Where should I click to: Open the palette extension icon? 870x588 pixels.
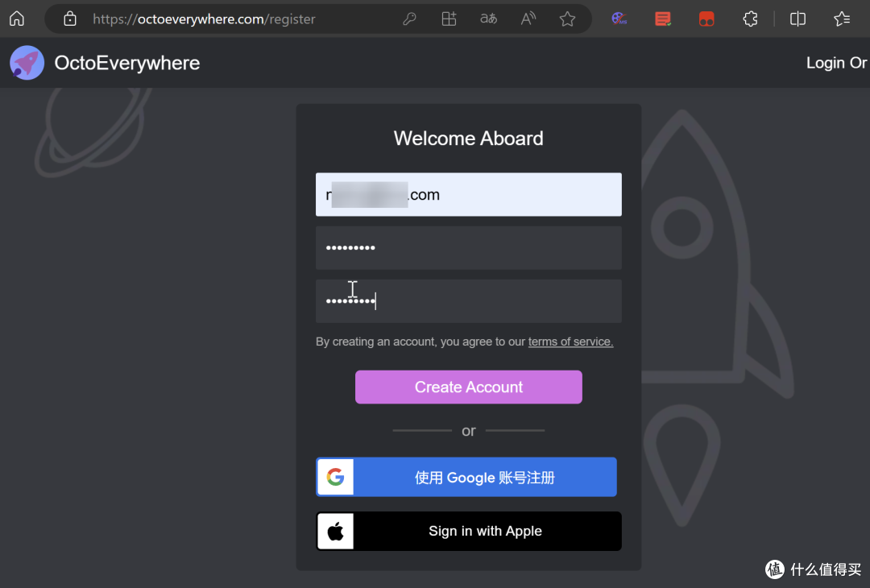point(619,19)
